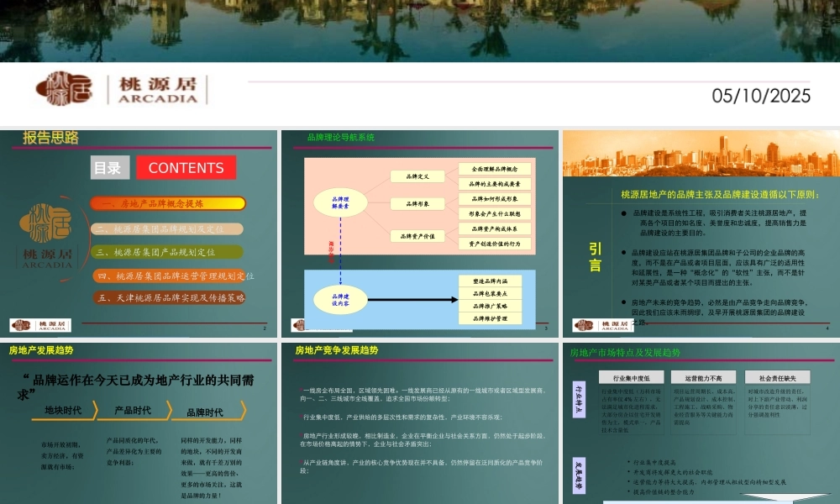840x504 pixels.
Task: Select item 五、天津桃源居品牌实现及传播策略
Action: (x=170, y=298)
